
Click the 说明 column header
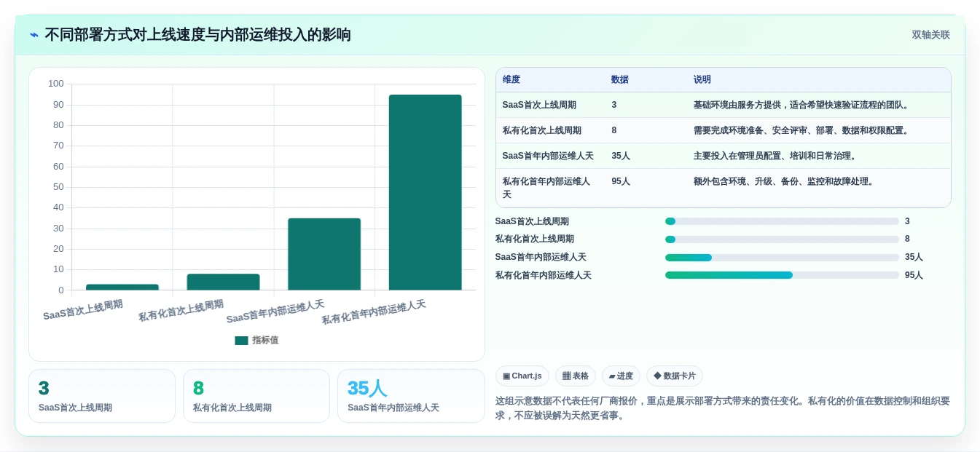pyautogui.click(x=702, y=79)
